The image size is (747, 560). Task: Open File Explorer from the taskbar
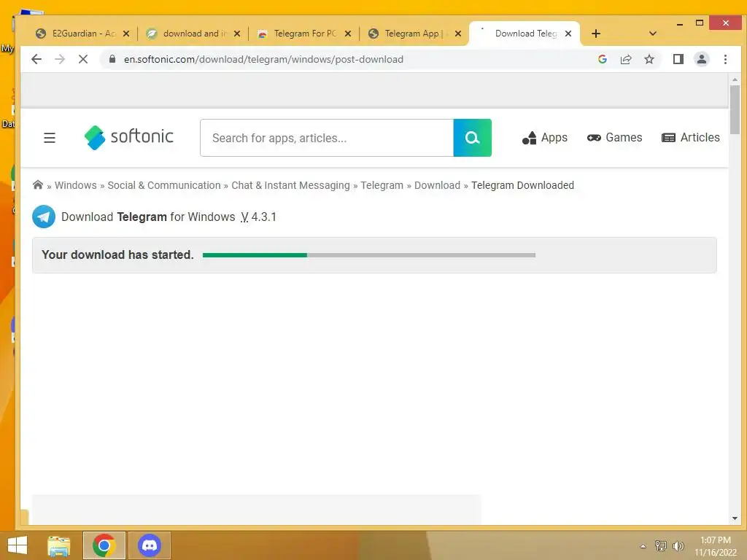pyautogui.click(x=58, y=545)
